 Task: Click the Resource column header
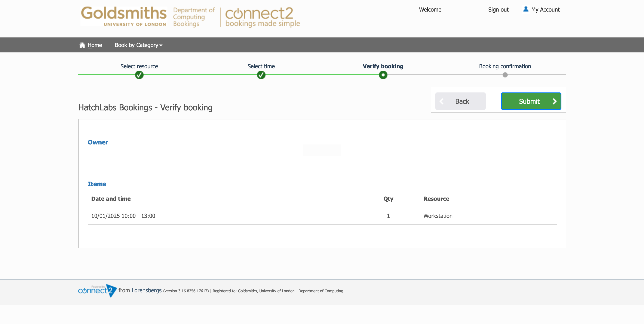[436, 199]
